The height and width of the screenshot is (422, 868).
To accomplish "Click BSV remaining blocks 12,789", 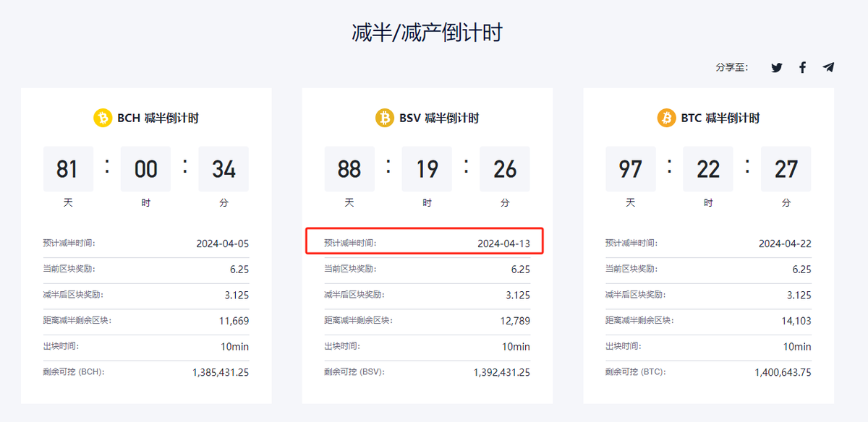I will (515, 321).
